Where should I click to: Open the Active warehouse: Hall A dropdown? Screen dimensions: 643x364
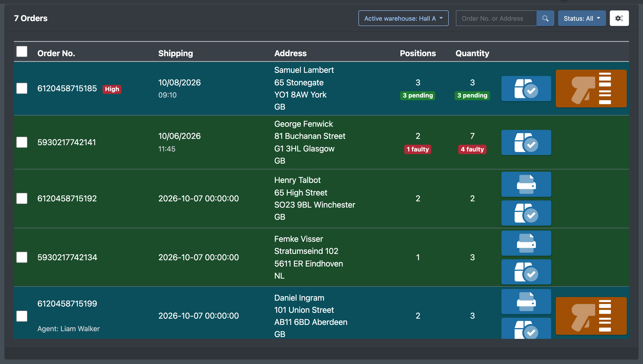(x=403, y=18)
